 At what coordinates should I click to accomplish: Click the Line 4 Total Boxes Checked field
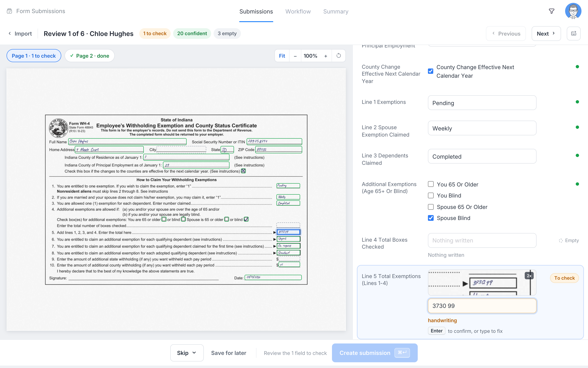coord(482,240)
